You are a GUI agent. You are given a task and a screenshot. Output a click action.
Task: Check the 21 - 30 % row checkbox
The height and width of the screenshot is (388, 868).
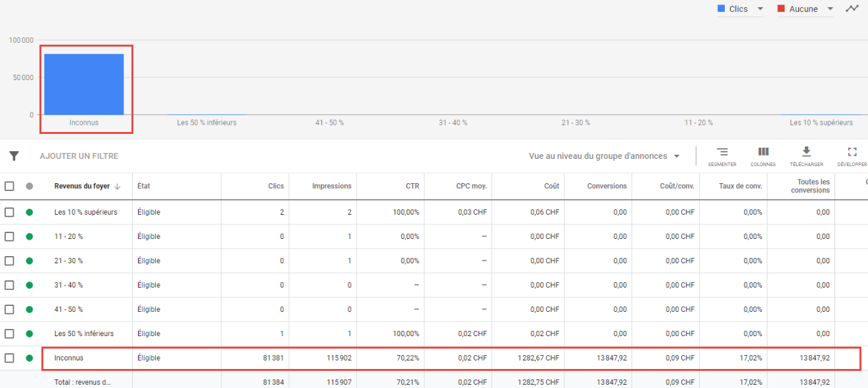(9, 261)
